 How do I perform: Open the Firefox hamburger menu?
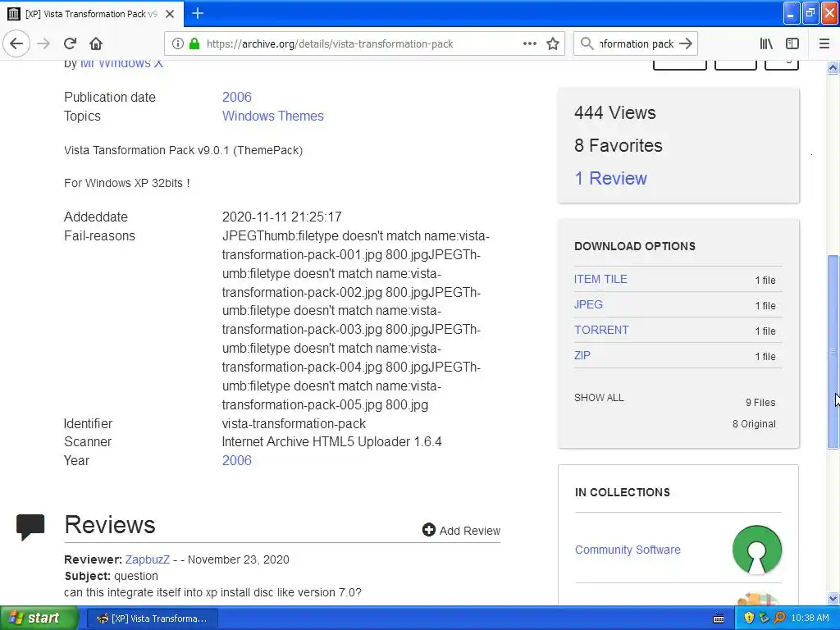pos(824,43)
